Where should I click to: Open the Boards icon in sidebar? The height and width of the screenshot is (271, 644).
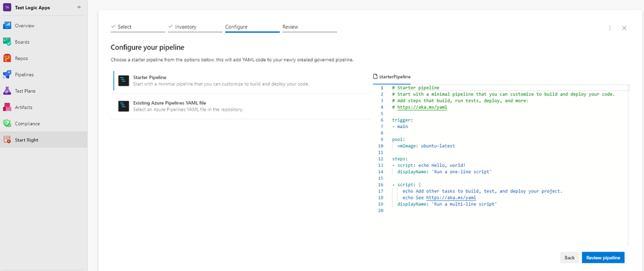point(7,42)
